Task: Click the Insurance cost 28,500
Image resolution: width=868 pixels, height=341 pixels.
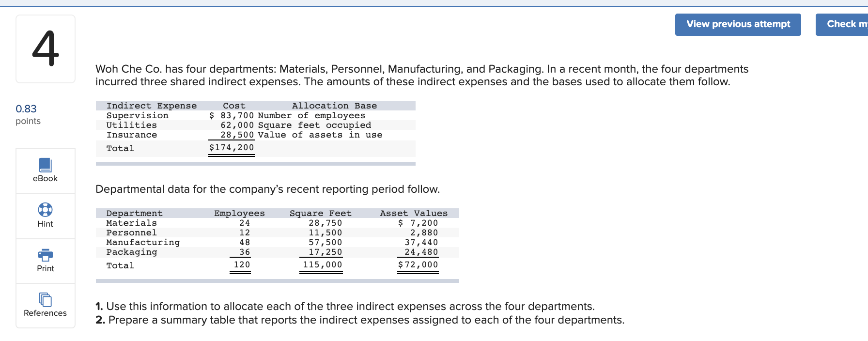Action: point(237,135)
